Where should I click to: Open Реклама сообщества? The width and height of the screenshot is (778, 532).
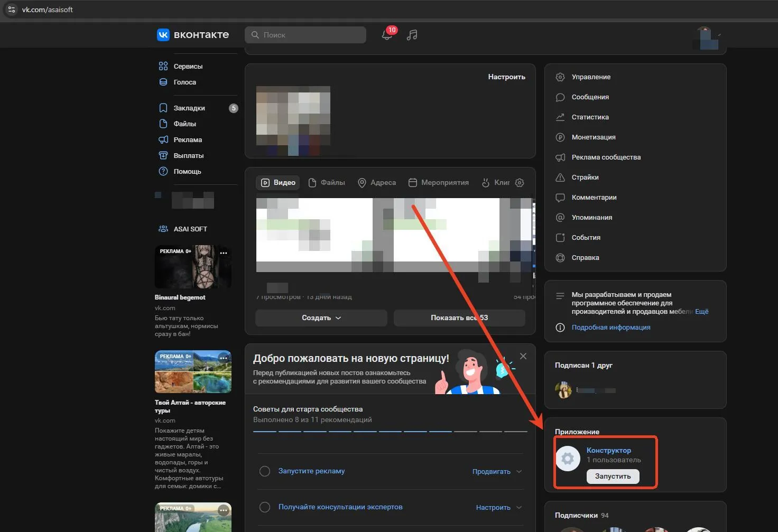coord(598,157)
